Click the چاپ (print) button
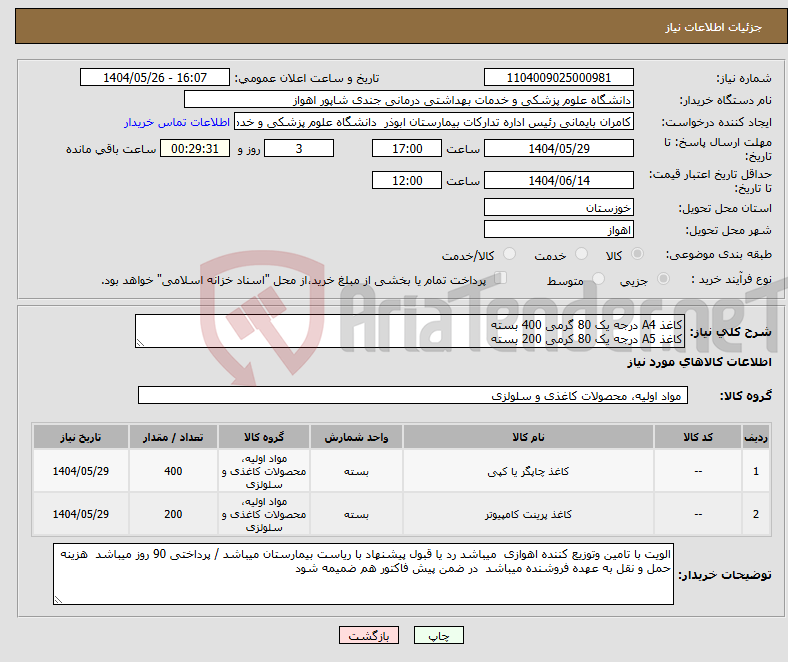 (438, 635)
